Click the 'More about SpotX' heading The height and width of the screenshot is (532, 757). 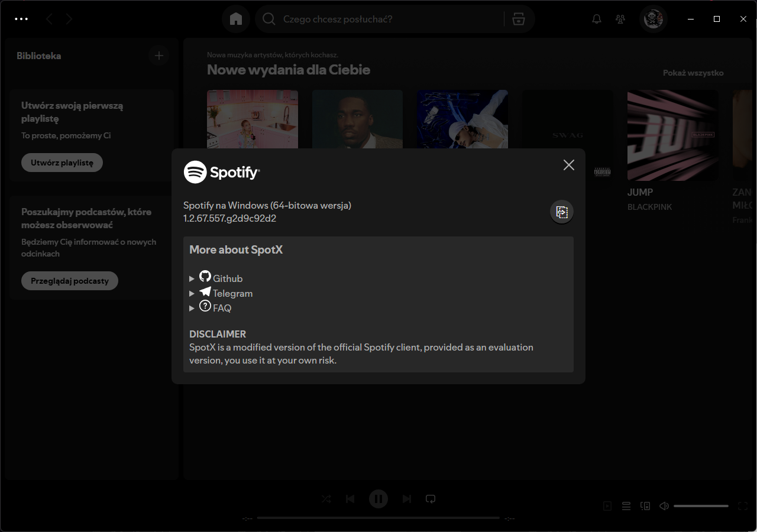[x=236, y=250]
